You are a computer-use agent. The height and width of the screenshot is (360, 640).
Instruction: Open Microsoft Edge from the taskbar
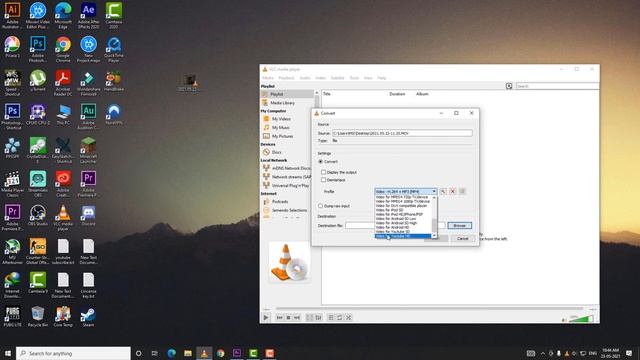point(171,353)
